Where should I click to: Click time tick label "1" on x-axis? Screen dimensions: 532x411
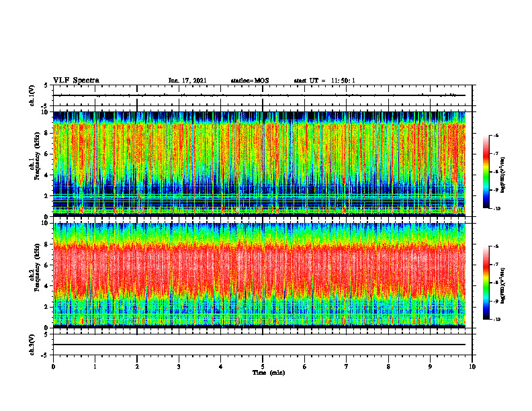coord(95,367)
